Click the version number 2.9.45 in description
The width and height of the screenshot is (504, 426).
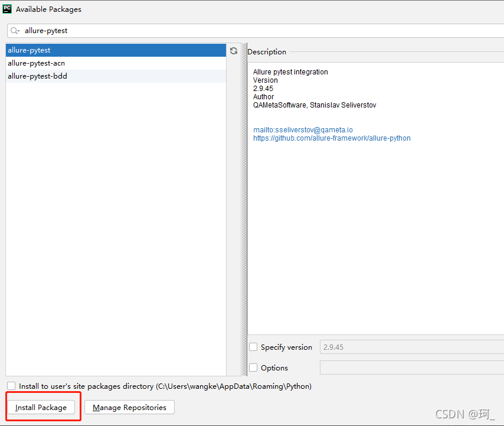263,89
